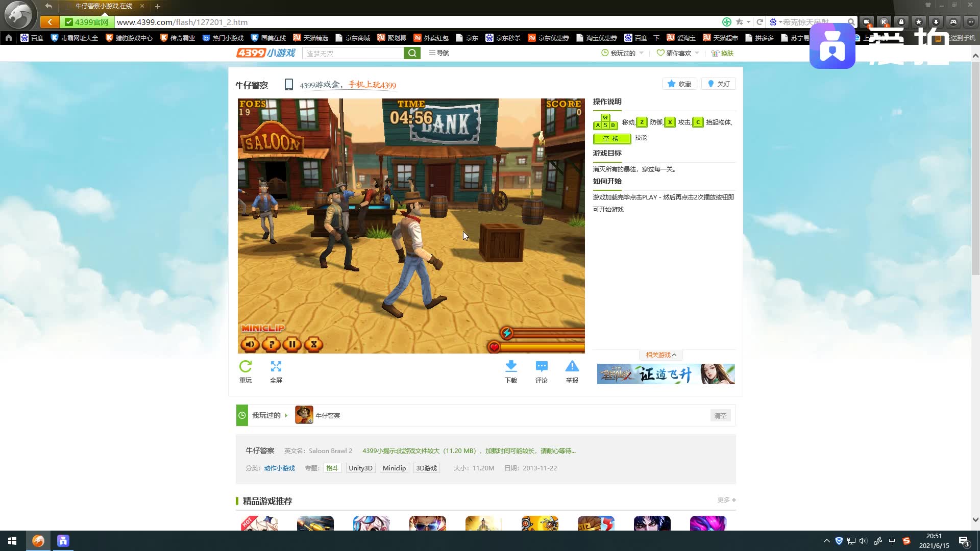Open comments with 评论 icon
Viewport: 980px width, 551px height.
pyautogui.click(x=542, y=366)
